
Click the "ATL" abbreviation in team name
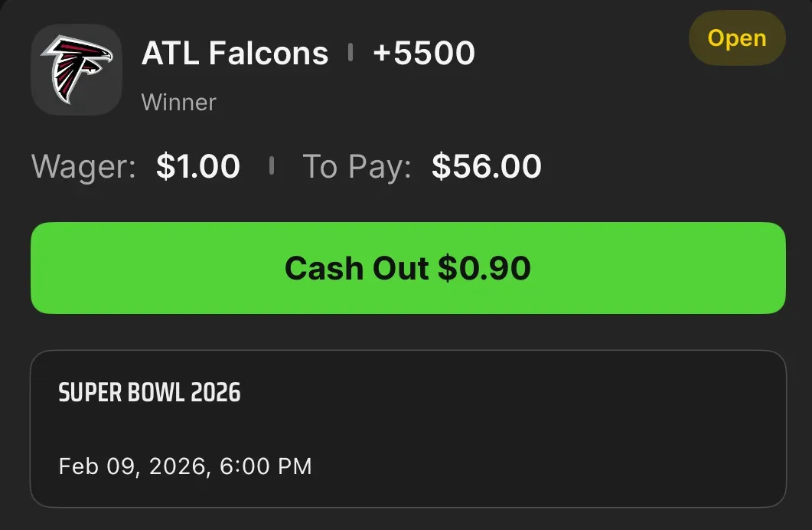coord(171,54)
